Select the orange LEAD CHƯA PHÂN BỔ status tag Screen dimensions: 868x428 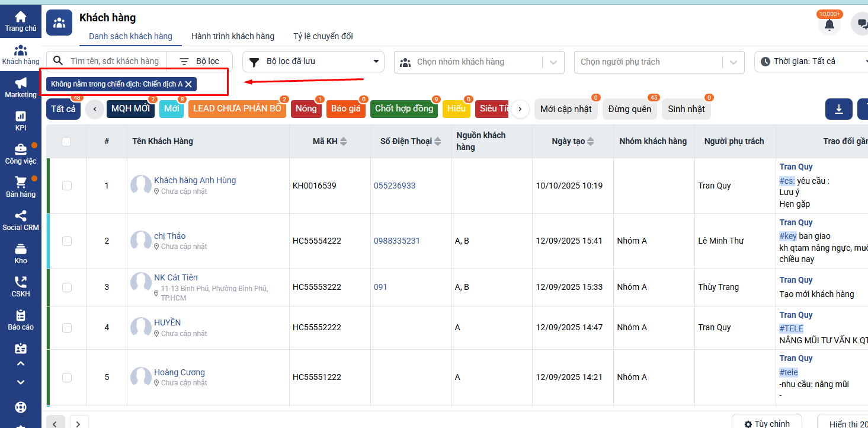(237, 109)
